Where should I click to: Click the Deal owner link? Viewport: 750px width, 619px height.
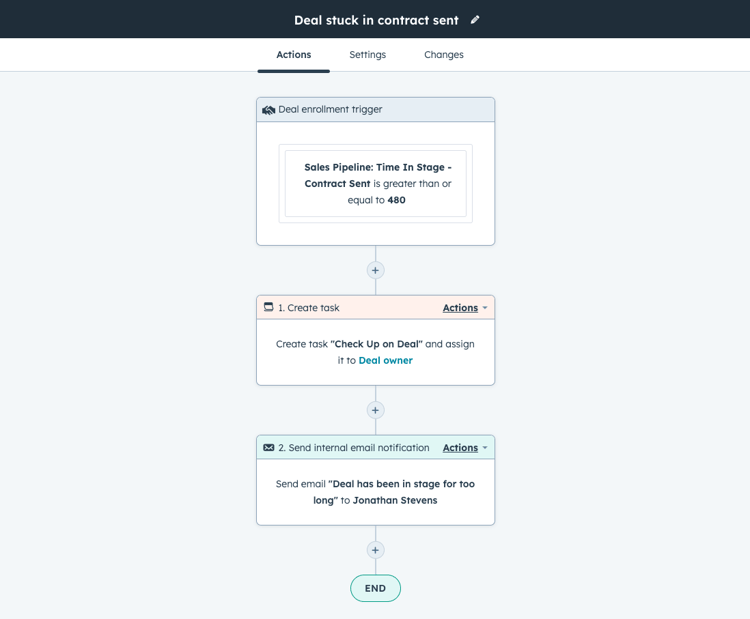pos(386,360)
